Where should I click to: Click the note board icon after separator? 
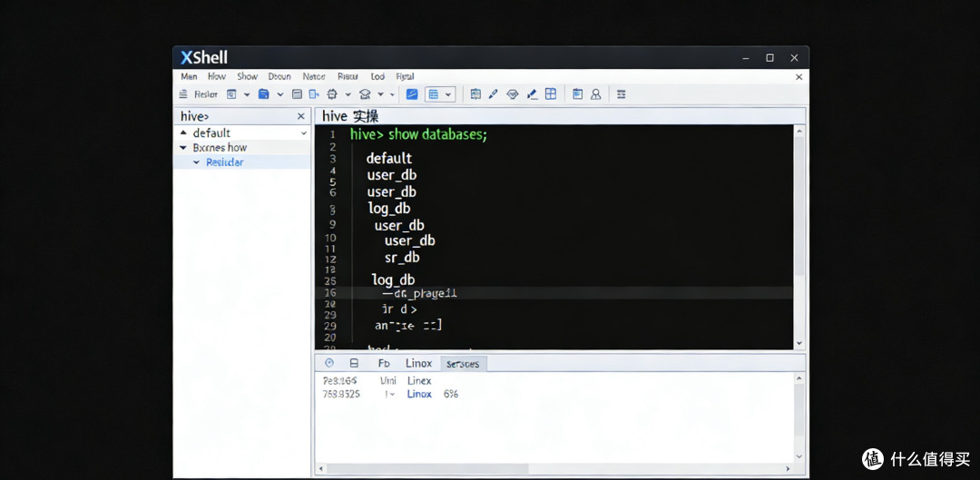coord(475,94)
